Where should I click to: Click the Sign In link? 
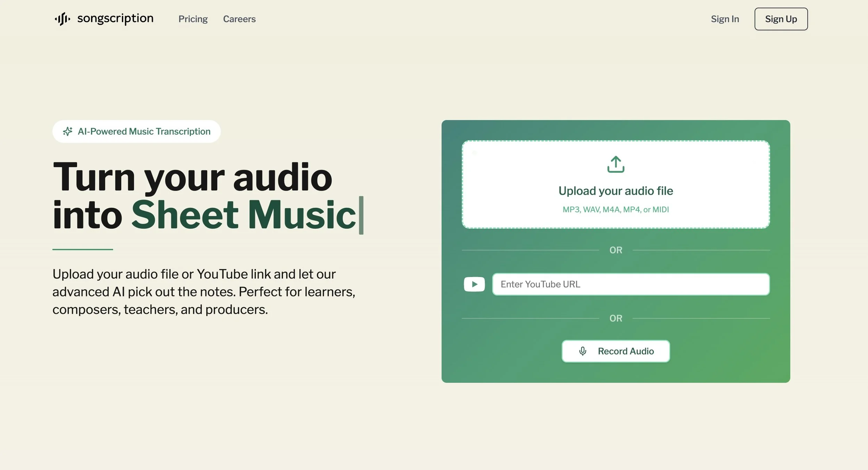[725, 19]
